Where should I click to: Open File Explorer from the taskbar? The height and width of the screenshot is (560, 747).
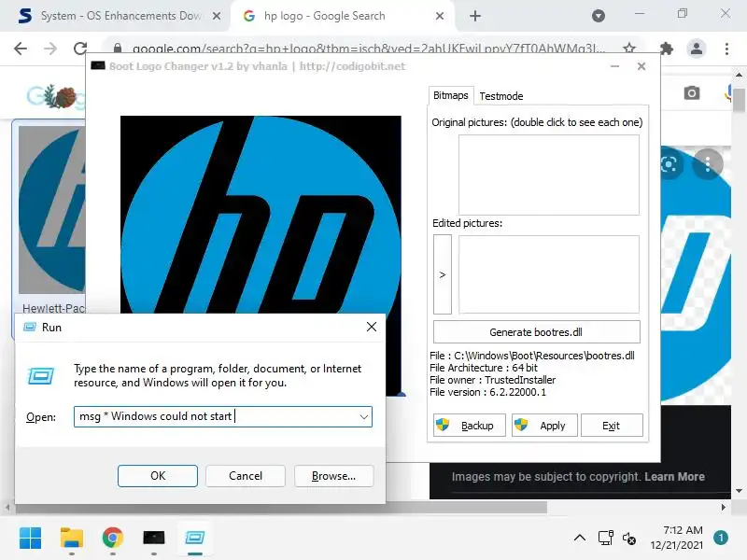click(x=72, y=539)
